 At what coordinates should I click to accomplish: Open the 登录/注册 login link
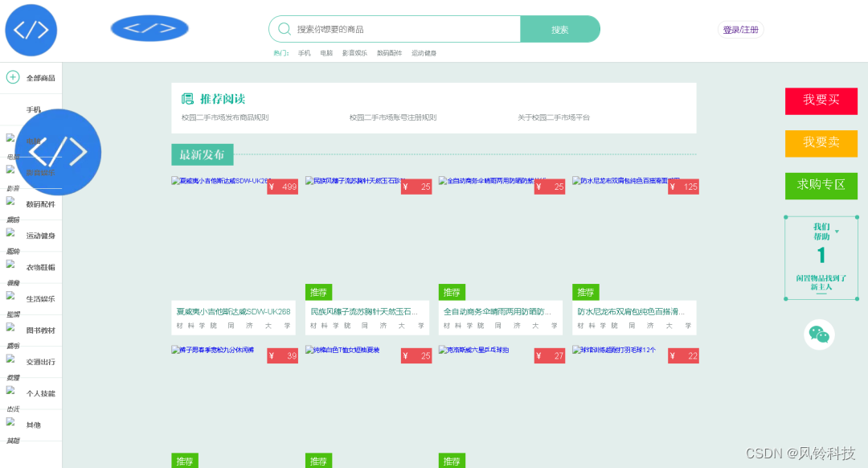[741, 30]
